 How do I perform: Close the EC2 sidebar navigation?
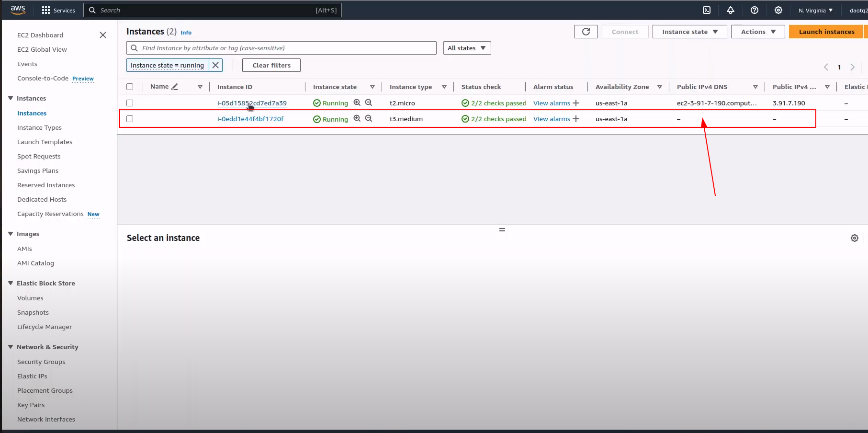pyautogui.click(x=103, y=35)
